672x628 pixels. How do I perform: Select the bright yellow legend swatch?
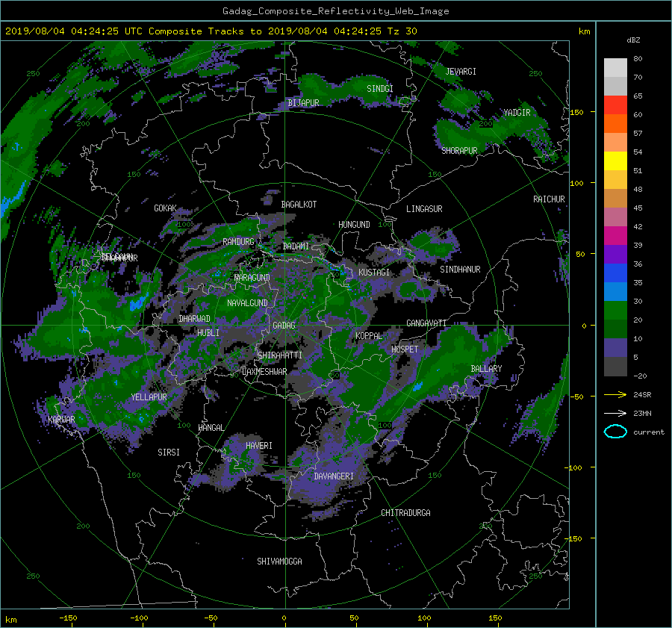click(615, 161)
